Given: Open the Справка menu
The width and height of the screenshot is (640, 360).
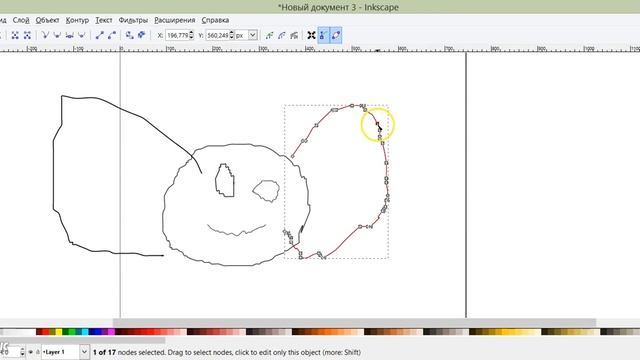Looking at the screenshot, I should point(215,20).
